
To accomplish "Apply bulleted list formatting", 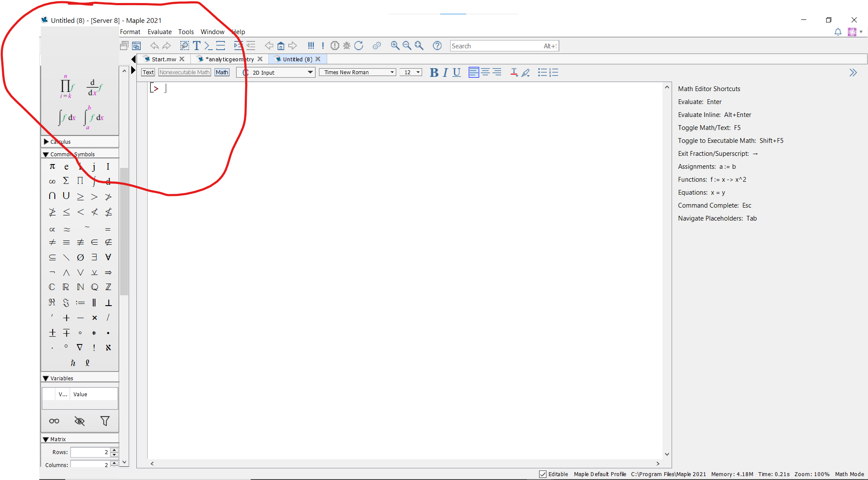I will click(543, 73).
